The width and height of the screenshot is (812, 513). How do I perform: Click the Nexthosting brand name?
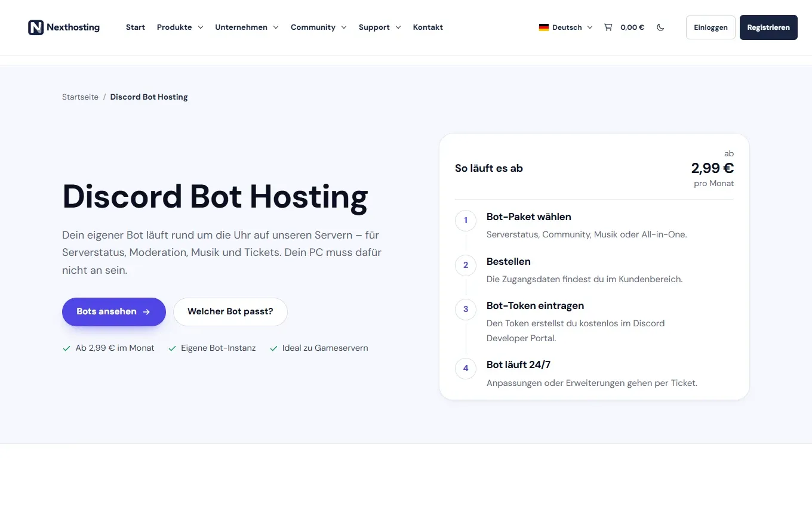73,27
